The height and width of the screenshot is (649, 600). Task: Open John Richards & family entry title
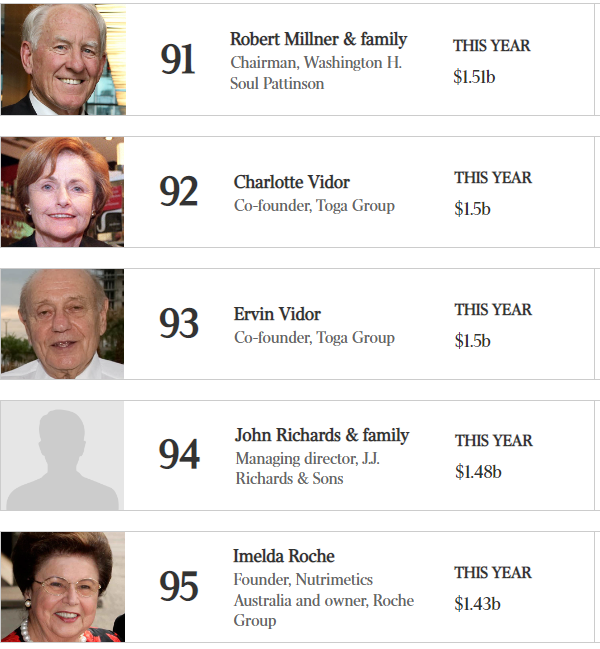pos(322,435)
